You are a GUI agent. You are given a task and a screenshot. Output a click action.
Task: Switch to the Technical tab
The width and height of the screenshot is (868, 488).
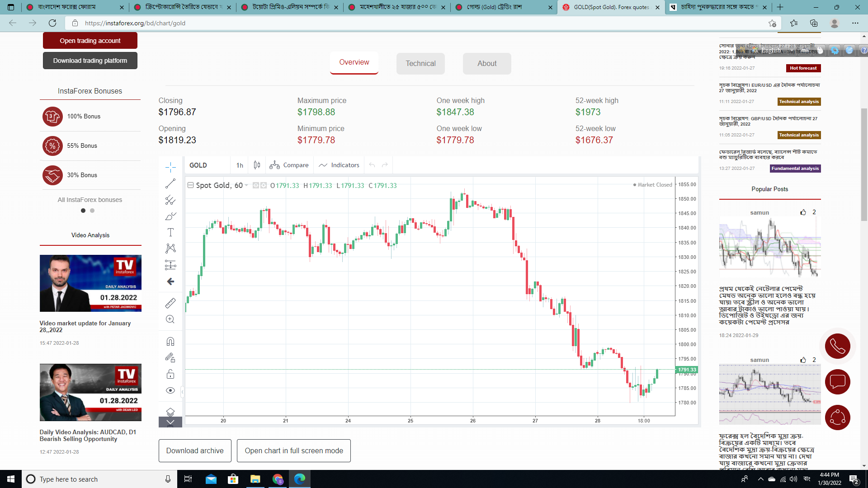(x=420, y=64)
